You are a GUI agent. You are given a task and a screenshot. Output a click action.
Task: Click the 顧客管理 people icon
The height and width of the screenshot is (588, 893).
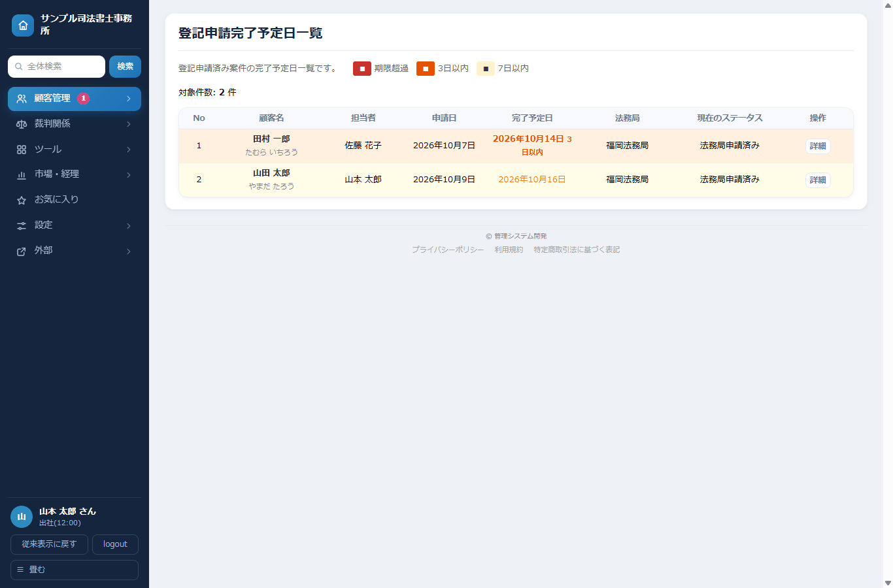pyautogui.click(x=22, y=99)
